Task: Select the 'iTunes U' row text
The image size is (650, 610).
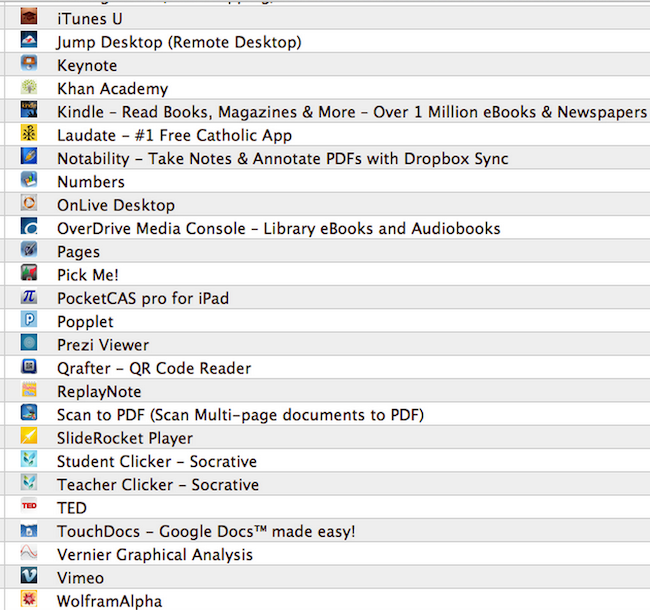Action: pos(90,19)
